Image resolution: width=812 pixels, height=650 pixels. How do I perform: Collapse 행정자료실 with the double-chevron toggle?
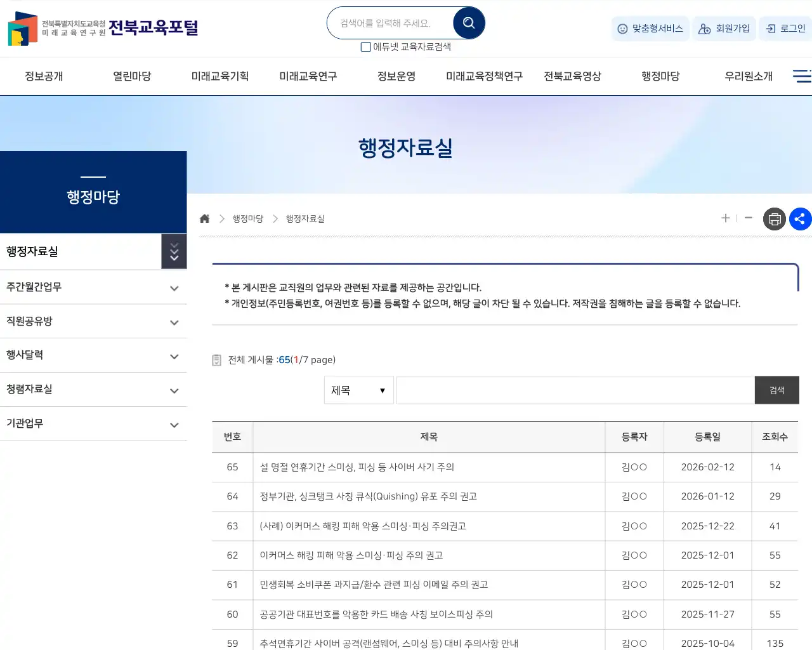click(174, 251)
